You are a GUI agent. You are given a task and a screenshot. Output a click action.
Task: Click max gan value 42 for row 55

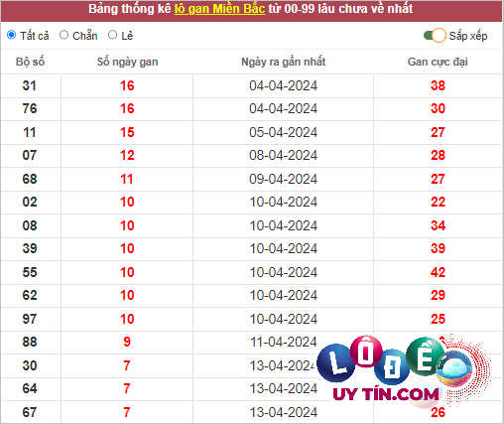(438, 272)
